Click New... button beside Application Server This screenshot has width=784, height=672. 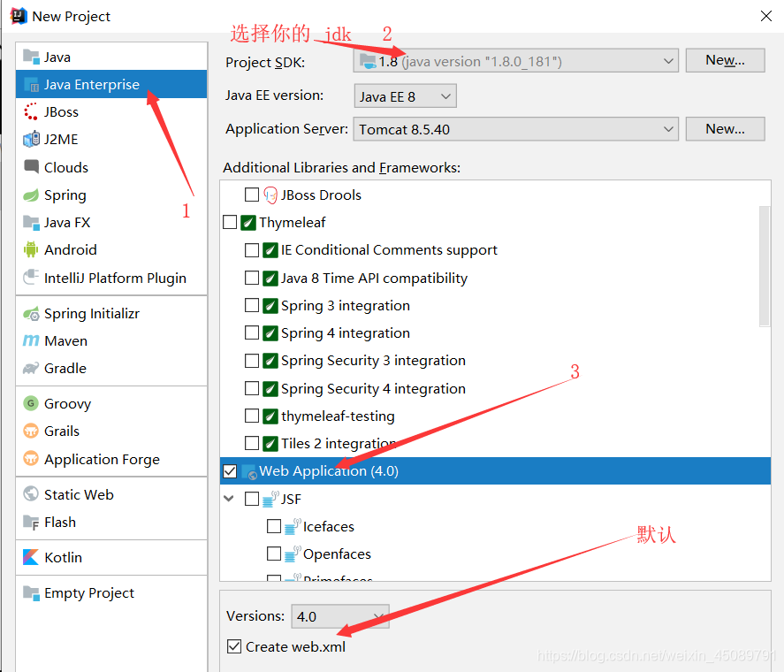725,129
